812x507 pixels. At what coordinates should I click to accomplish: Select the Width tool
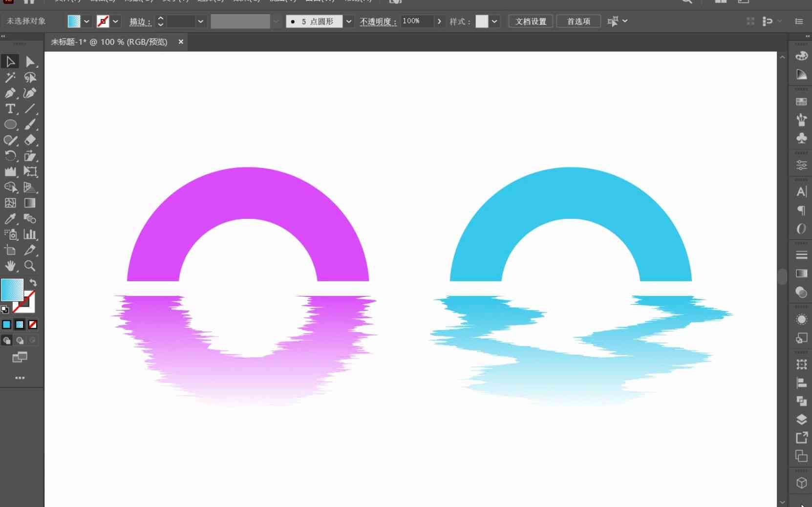coord(10,171)
